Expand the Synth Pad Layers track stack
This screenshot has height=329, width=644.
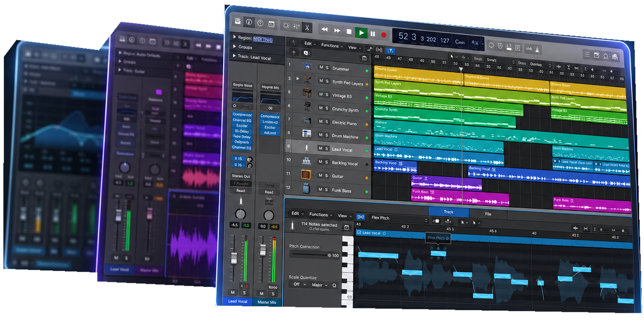[x=297, y=78]
